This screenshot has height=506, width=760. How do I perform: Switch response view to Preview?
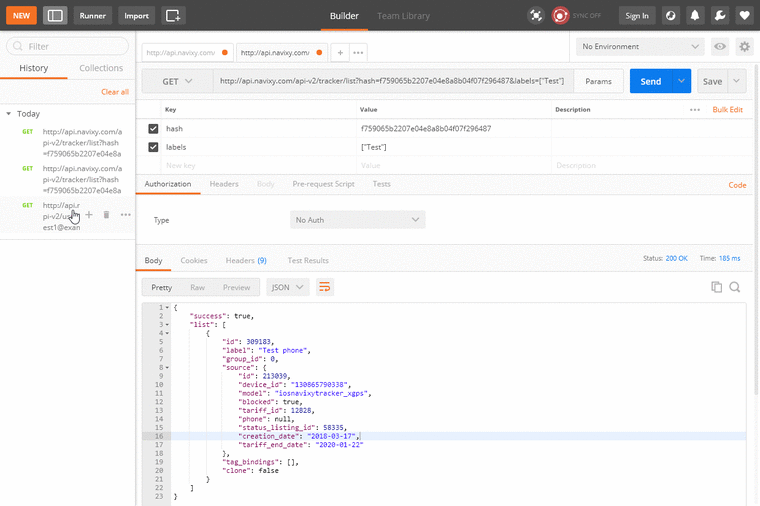pyautogui.click(x=237, y=287)
